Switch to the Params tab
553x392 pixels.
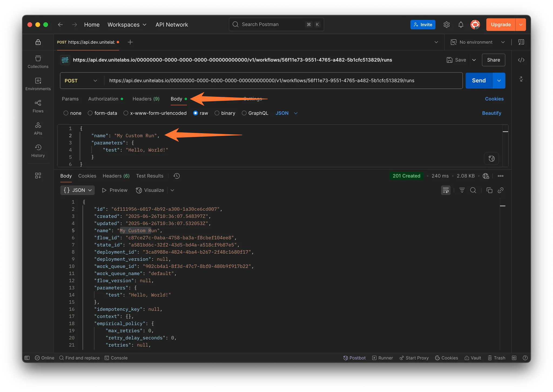coord(70,99)
